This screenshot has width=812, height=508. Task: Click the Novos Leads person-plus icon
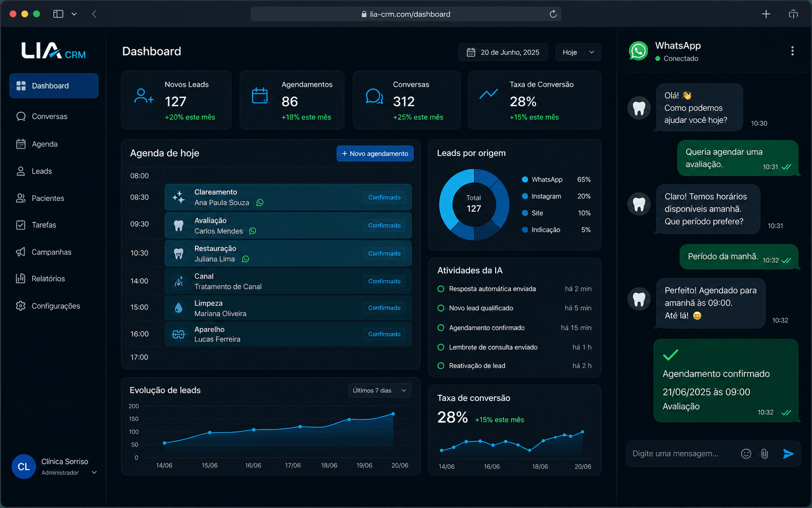(x=143, y=96)
